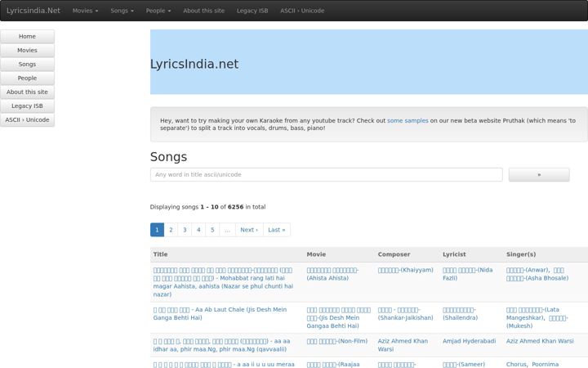Open singer link Poornima
Image resolution: width=588 pixels, height=368 pixels.
[x=545, y=364]
